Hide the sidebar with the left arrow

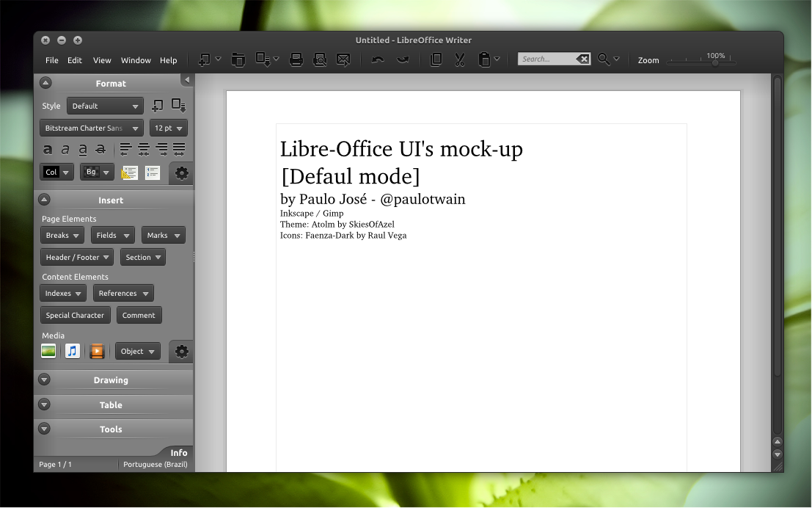[187, 80]
